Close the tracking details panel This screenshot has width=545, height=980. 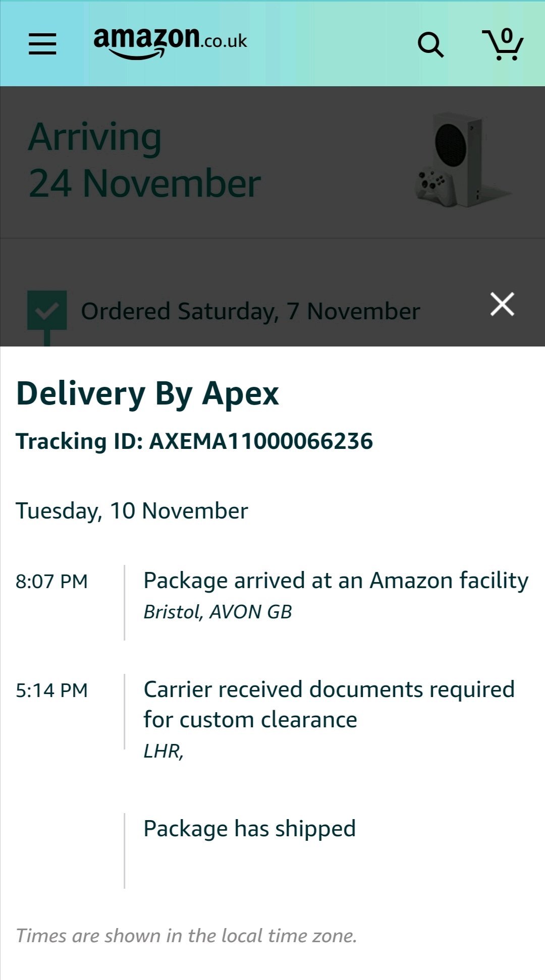[502, 305]
